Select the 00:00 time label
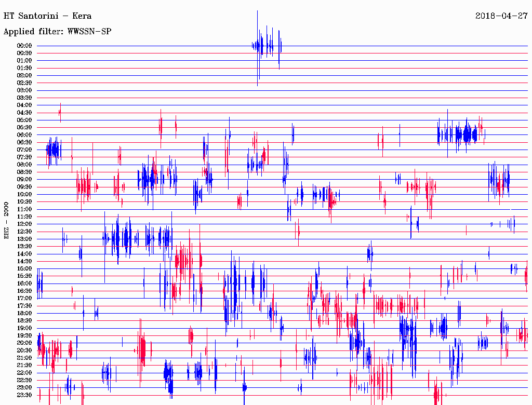532x405 pixels. point(24,46)
